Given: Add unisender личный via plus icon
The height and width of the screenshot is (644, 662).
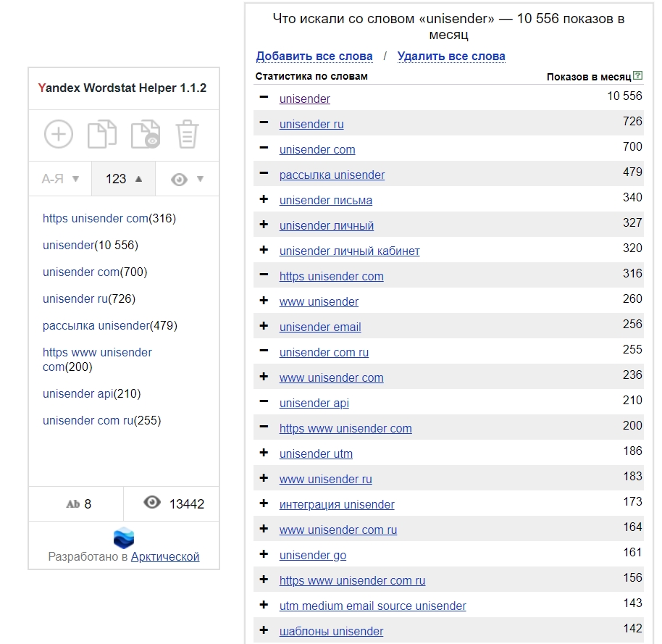Looking at the screenshot, I should click(264, 225).
